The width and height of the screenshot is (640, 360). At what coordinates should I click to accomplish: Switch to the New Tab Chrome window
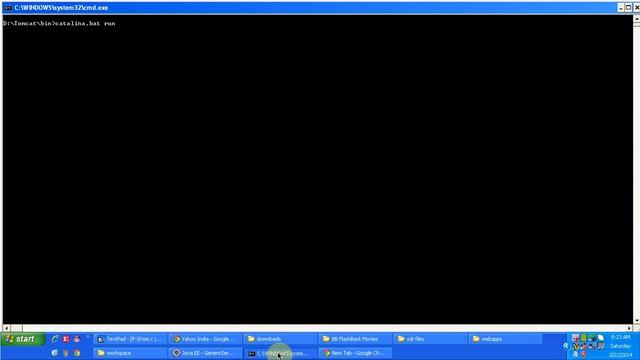pos(355,353)
